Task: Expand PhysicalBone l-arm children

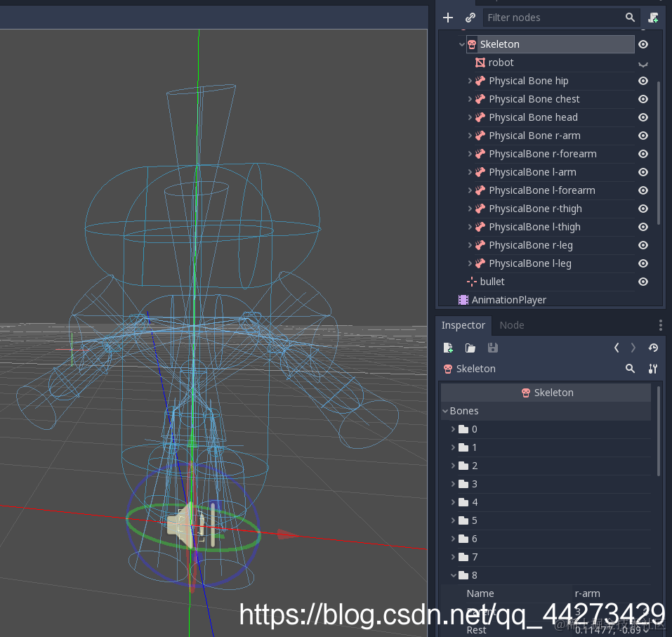Action: [470, 172]
